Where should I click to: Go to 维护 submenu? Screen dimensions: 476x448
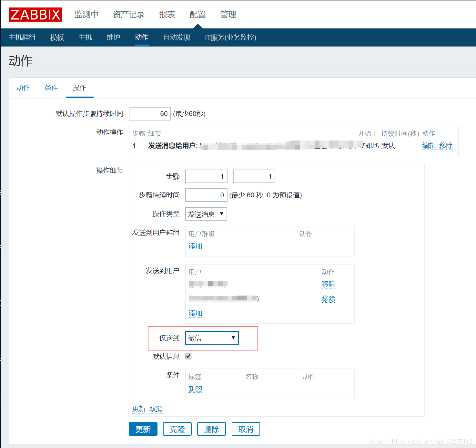click(x=113, y=37)
